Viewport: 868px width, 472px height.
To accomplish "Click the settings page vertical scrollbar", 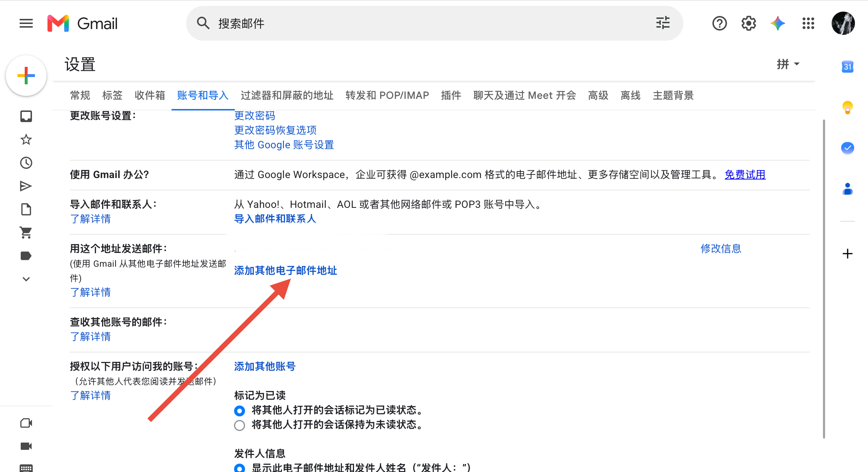I will point(824,278).
